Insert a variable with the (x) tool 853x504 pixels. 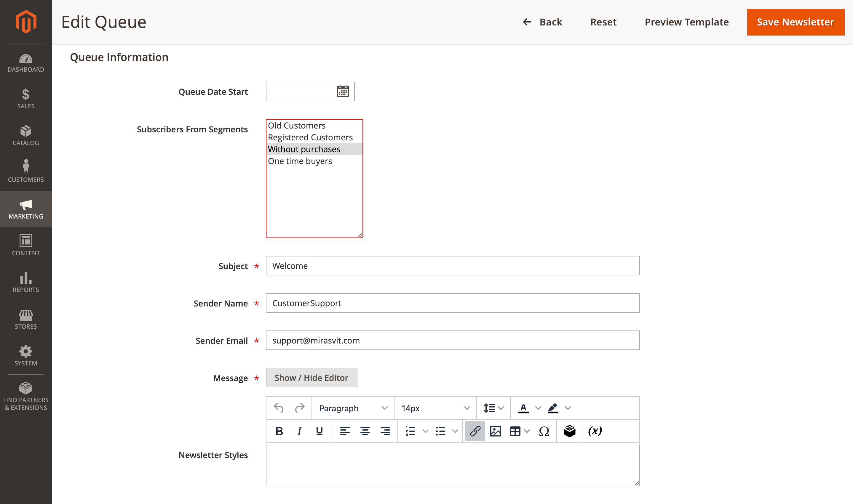(595, 431)
